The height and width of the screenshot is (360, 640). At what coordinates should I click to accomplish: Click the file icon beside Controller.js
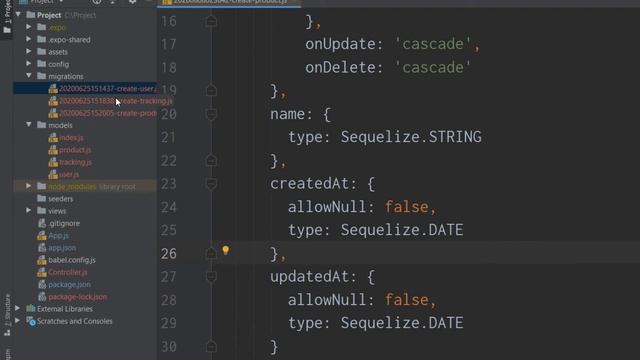42,272
